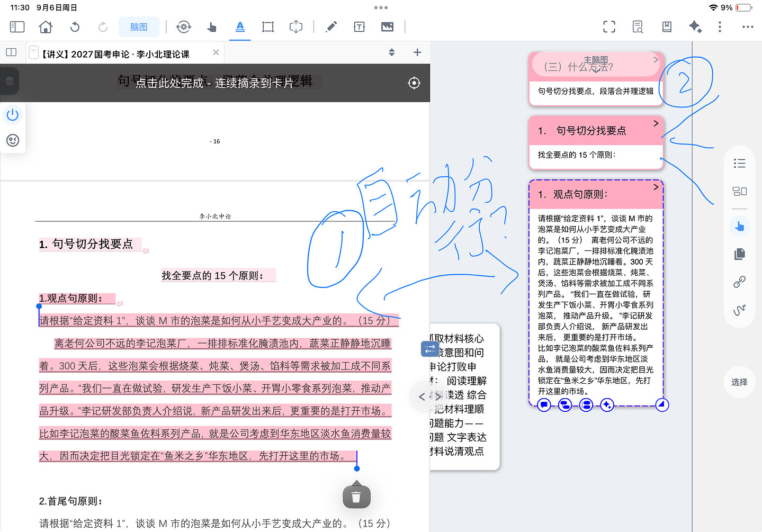
Task: Select the pen drawing tool
Action: click(x=331, y=26)
